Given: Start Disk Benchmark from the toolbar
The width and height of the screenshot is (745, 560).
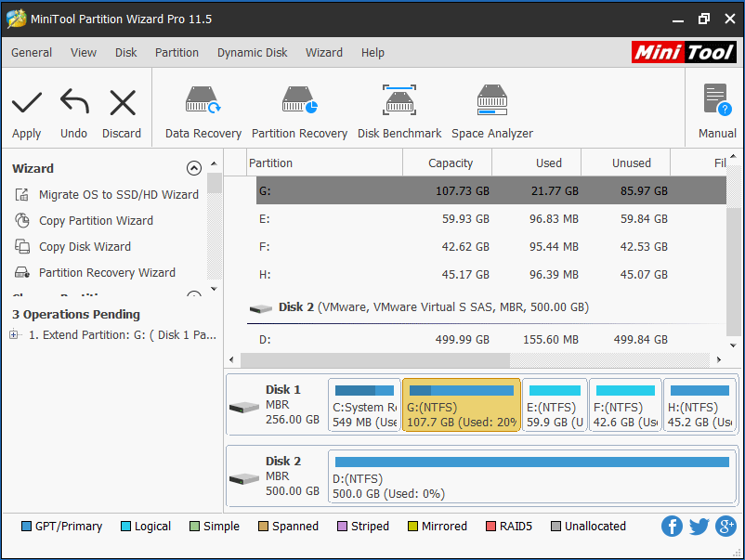Looking at the screenshot, I should click(399, 99).
